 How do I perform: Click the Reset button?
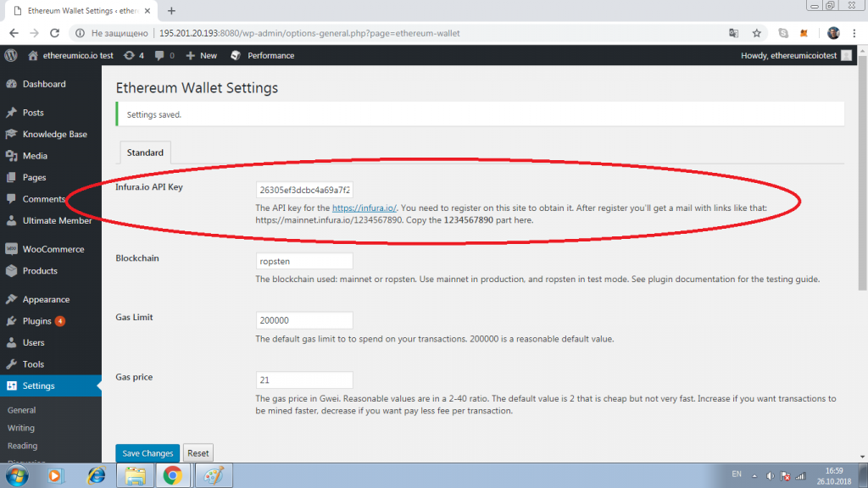pyautogui.click(x=198, y=453)
